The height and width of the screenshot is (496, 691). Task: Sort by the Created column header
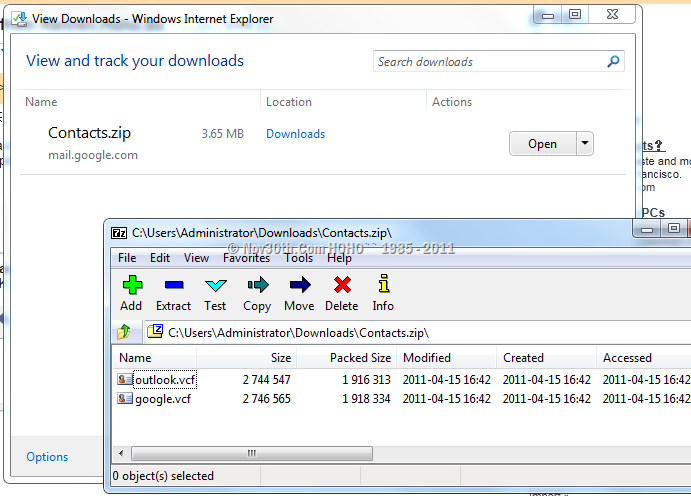[x=546, y=358]
